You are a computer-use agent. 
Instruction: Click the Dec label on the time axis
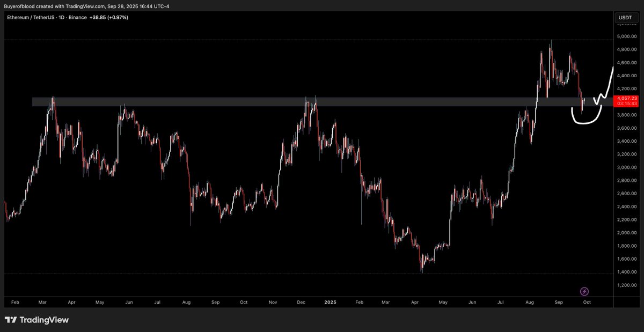[301, 302]
